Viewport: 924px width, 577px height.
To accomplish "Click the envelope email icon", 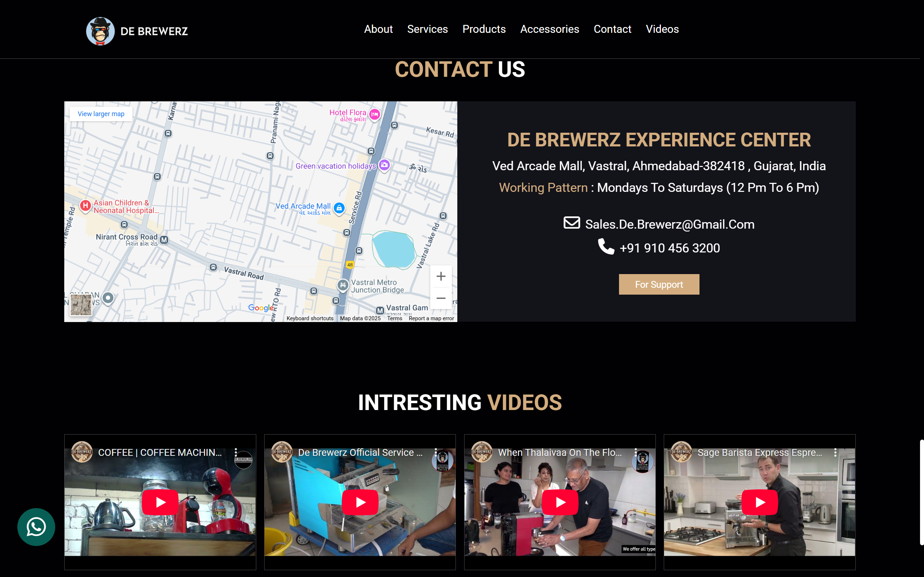I will 572,223.
